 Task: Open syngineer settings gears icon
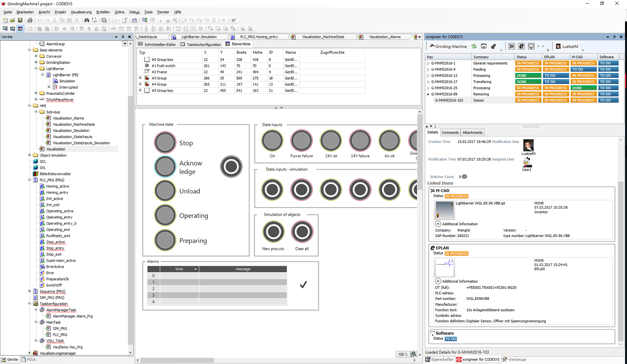tap(494, 46)
